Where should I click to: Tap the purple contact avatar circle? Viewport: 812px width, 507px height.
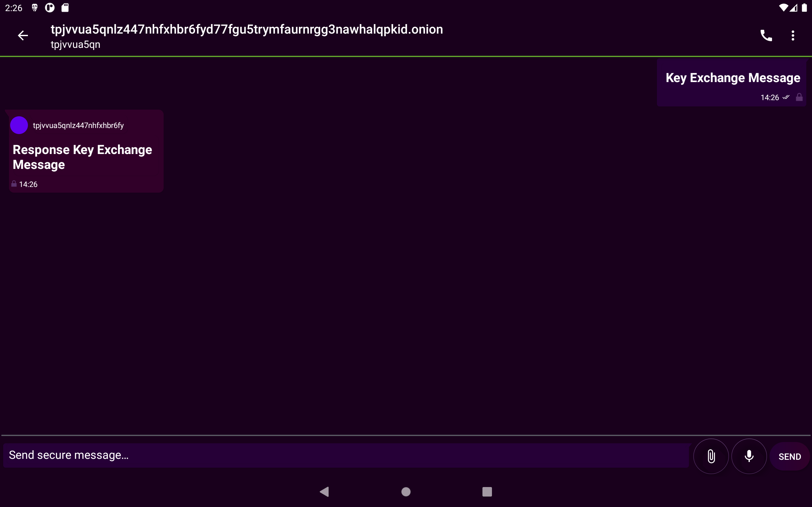tap(19, 125)
